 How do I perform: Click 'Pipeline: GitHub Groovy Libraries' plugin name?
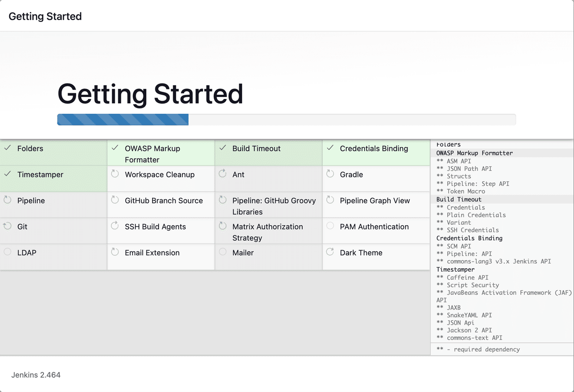click(274, 206)
